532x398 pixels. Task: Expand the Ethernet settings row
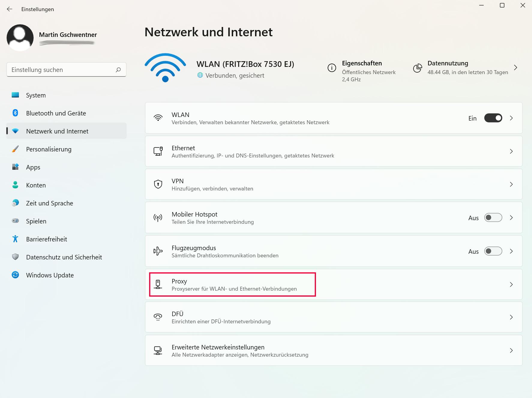[x=512, y=151]
